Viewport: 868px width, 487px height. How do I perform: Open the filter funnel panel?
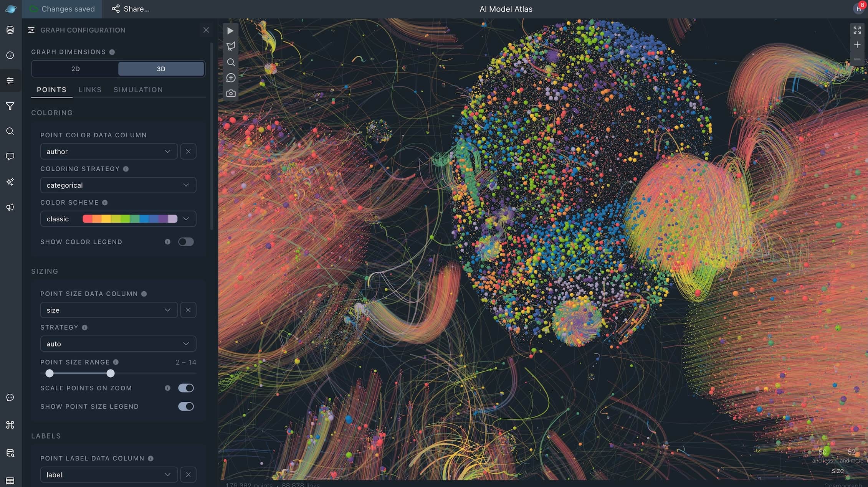10,106
